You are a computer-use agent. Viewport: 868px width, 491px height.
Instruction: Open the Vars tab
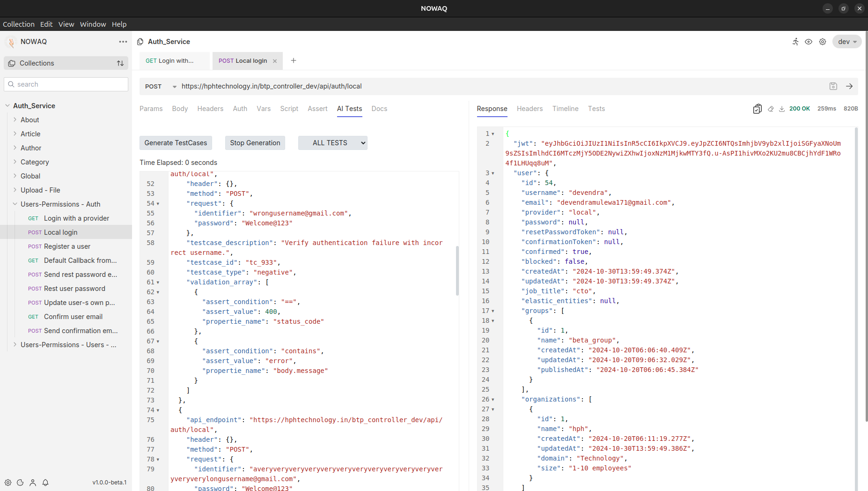click(x=264, y=109)
